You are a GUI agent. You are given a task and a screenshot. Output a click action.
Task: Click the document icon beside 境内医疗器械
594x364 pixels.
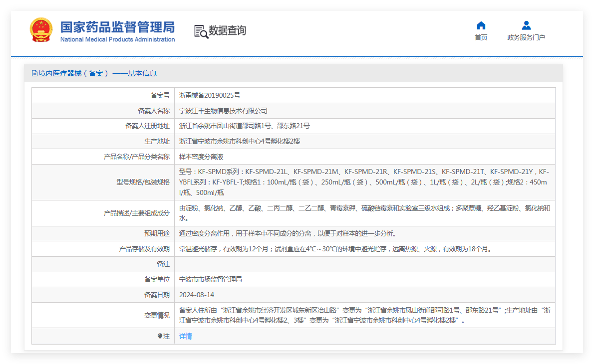34,73
